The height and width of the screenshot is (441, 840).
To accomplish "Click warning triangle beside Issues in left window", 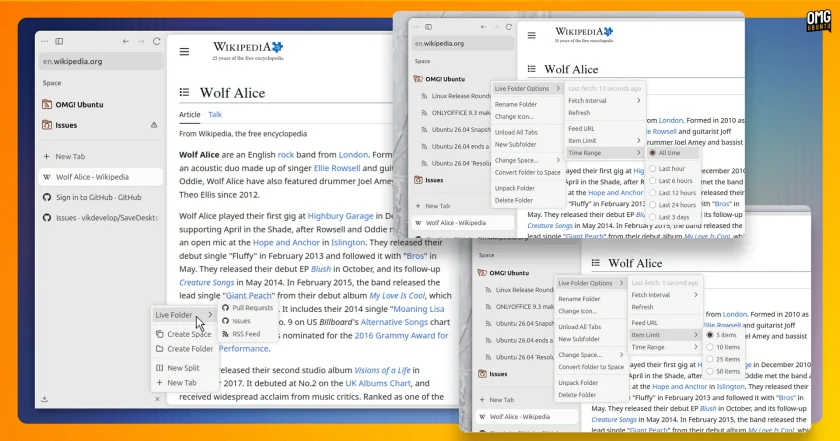I will pyautogui.click(x=154, y=125).
